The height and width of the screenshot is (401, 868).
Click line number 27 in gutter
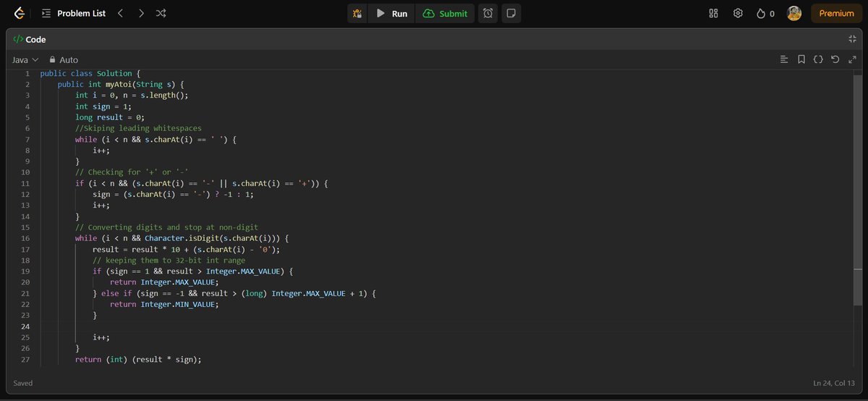[x=25, y=359]
